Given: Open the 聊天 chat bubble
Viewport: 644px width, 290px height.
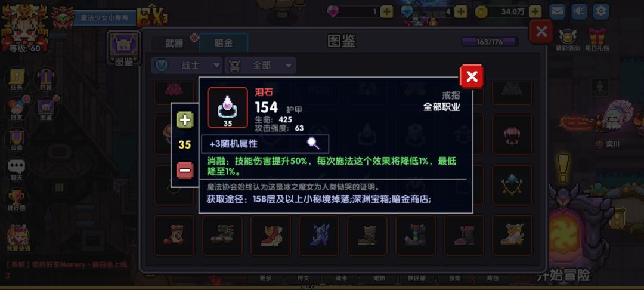Looking at the screenshot, I should point(17,169).
